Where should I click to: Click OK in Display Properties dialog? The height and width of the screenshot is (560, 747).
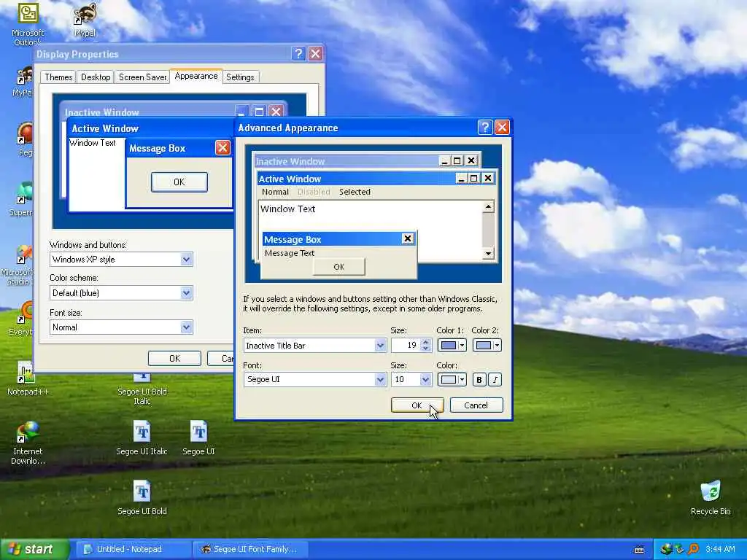point(174,358)
